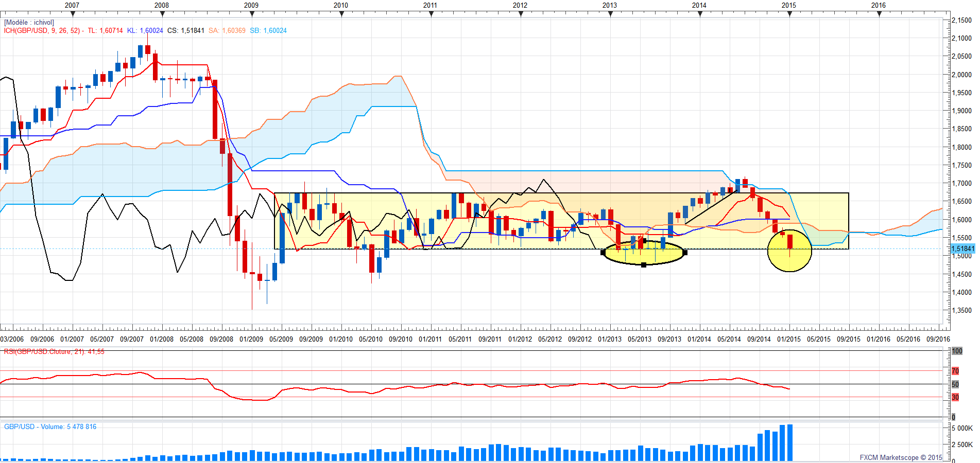Click the 1,9000 price level on axis
This screenshot has height=463, width=980.
pyautogui.click(x=961, y=111)
